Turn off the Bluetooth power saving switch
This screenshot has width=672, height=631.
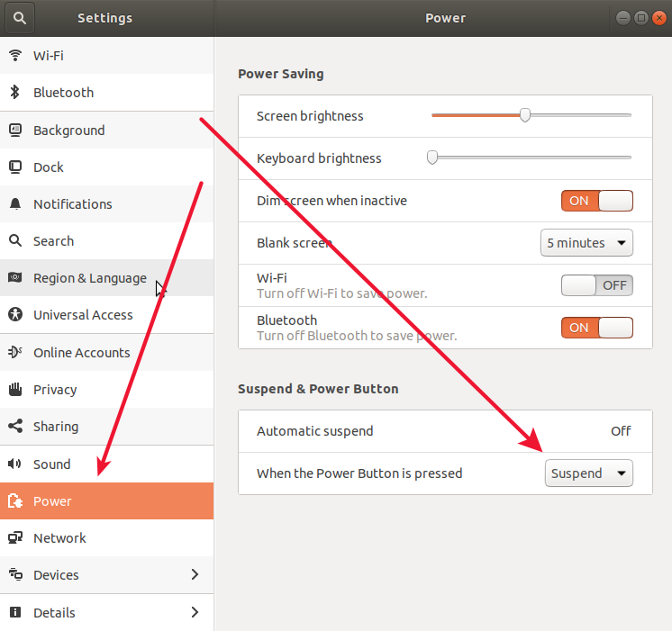[597, 328]
